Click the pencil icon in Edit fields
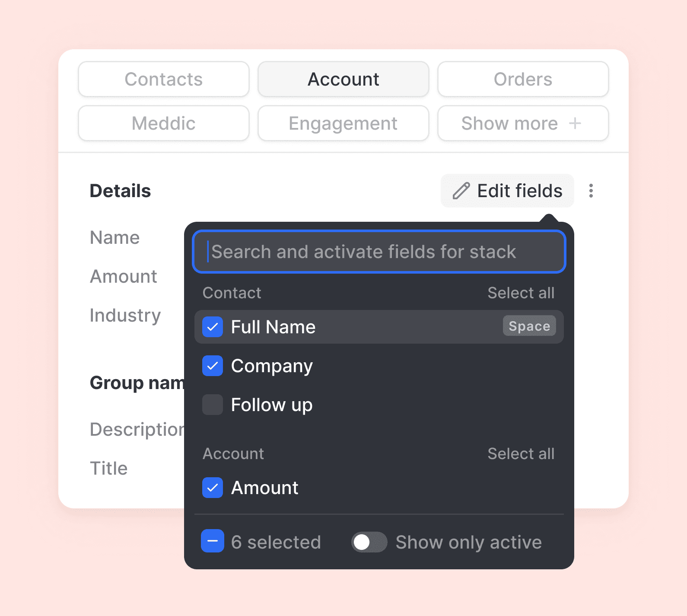 click(461, 191)
